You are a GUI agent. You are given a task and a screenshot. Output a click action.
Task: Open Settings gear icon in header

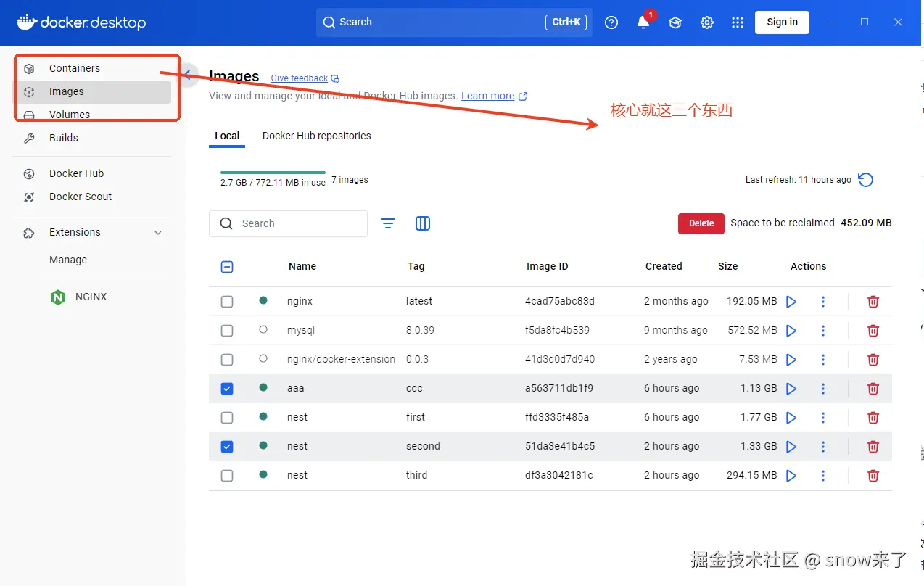point(707,22)
